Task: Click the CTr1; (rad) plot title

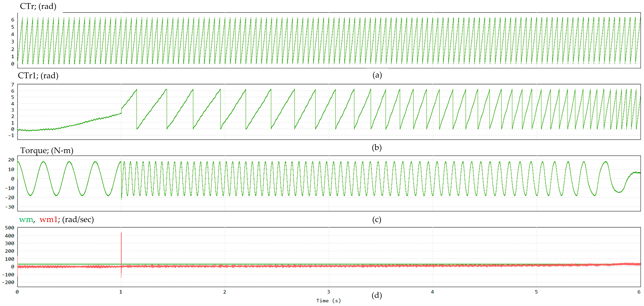Action: click(x=38, y=76)
